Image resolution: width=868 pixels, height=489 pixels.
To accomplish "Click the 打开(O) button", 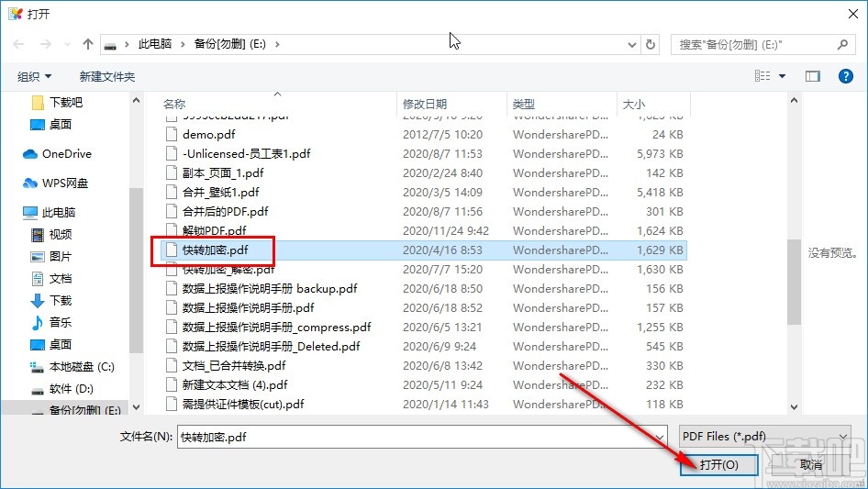I will click(x=718, y=464).
